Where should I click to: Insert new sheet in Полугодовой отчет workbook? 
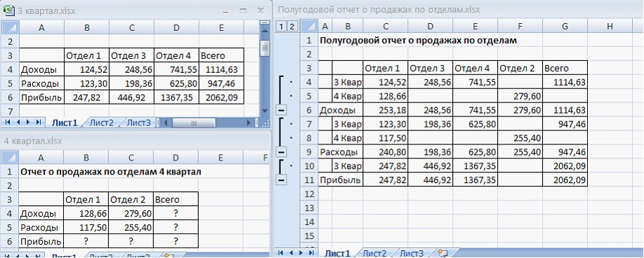click(442, 252)
